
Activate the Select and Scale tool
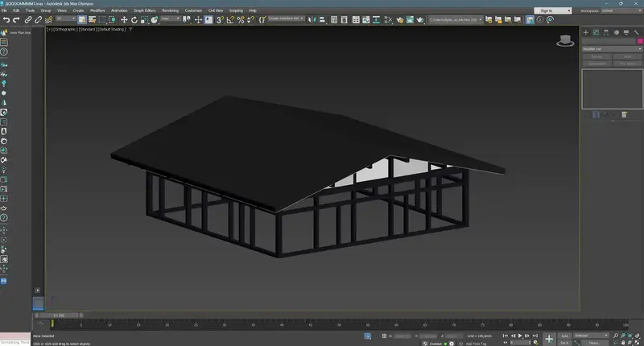144,19
